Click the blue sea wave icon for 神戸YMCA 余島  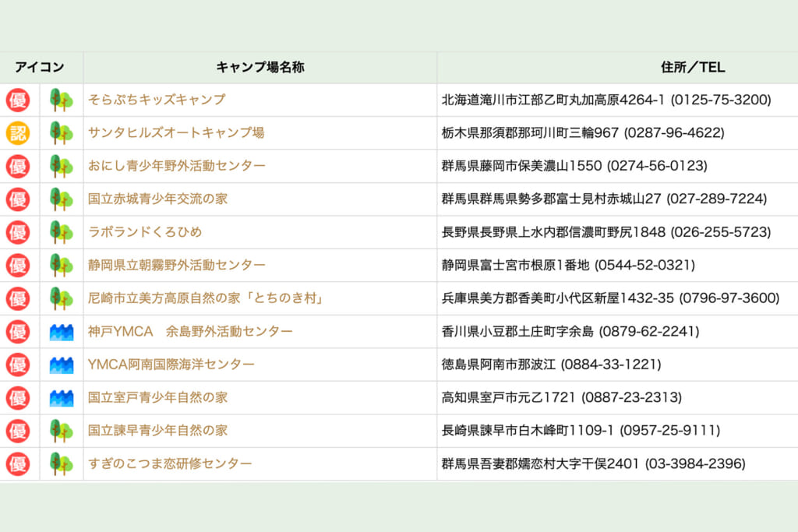click(x=62, y=332)
